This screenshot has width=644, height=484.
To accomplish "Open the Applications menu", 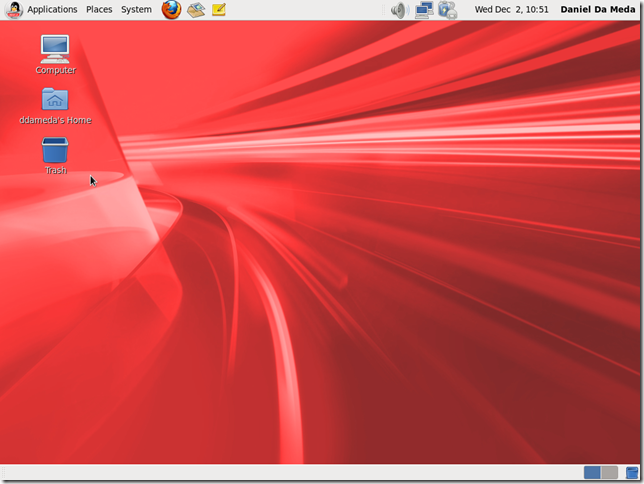I will 52,9.
